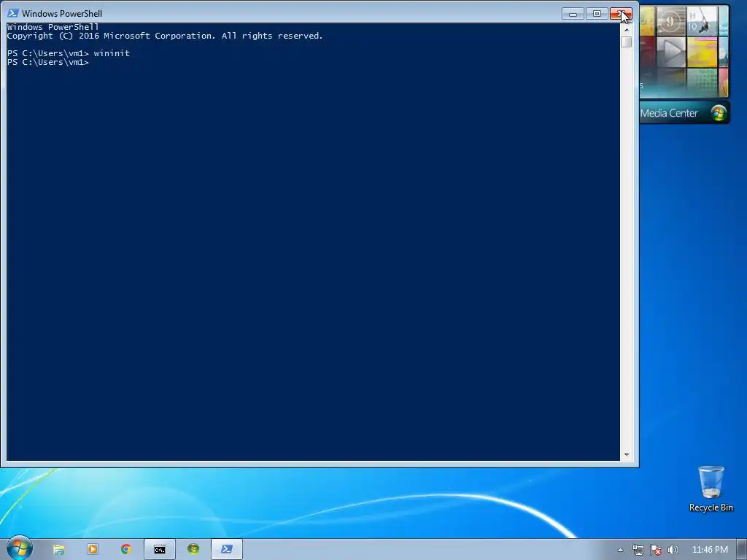Open the clock showing 11:46 PM

[710, 550]
